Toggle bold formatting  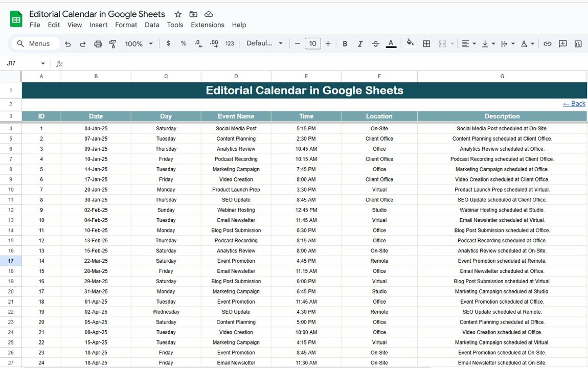(x=345, y=44)
